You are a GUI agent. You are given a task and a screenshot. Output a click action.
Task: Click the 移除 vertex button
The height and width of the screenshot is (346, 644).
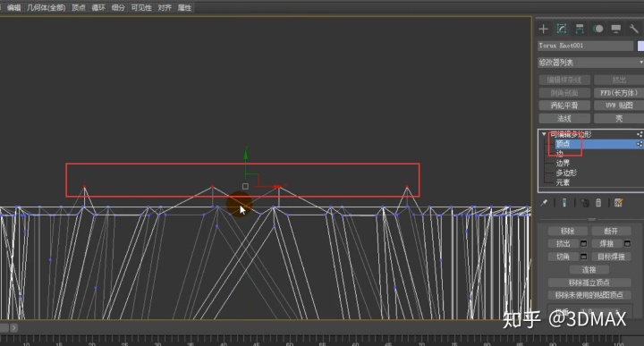[567, 231]
